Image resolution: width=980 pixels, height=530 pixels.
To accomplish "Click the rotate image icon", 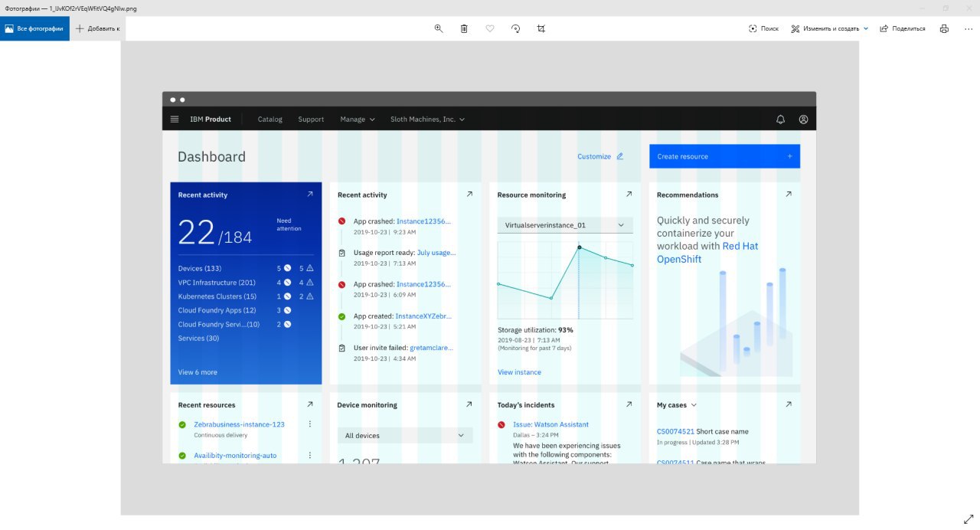I will point(516,28).
